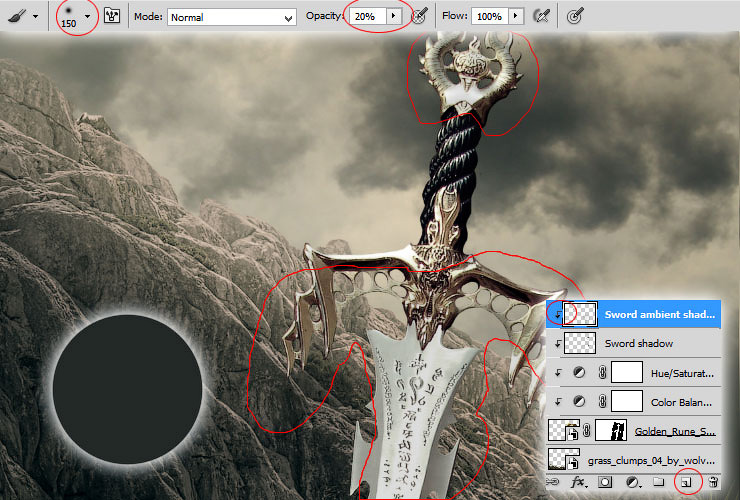Open the Opacity slider arrow

tap(393, 17)
